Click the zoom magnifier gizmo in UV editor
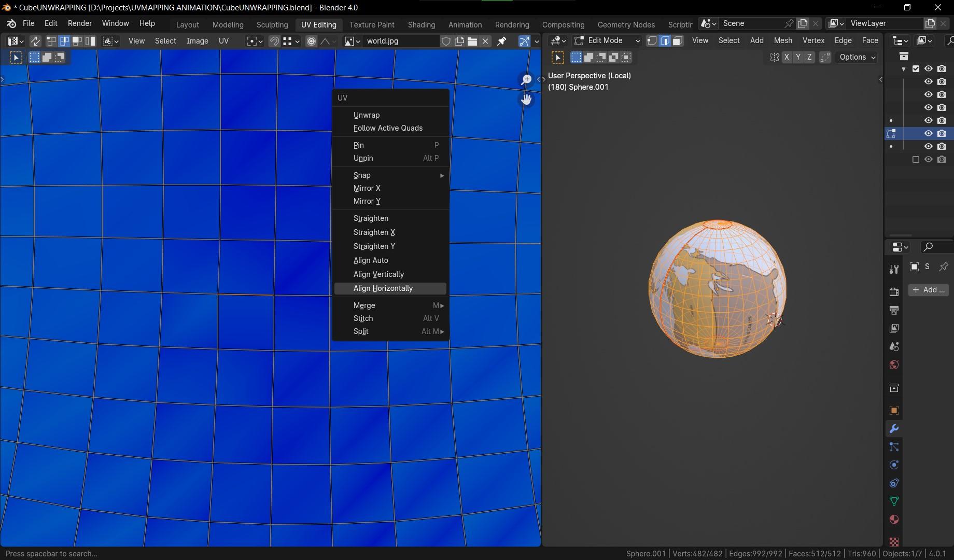Screen dimensions: 954x560 coord(526,79)
